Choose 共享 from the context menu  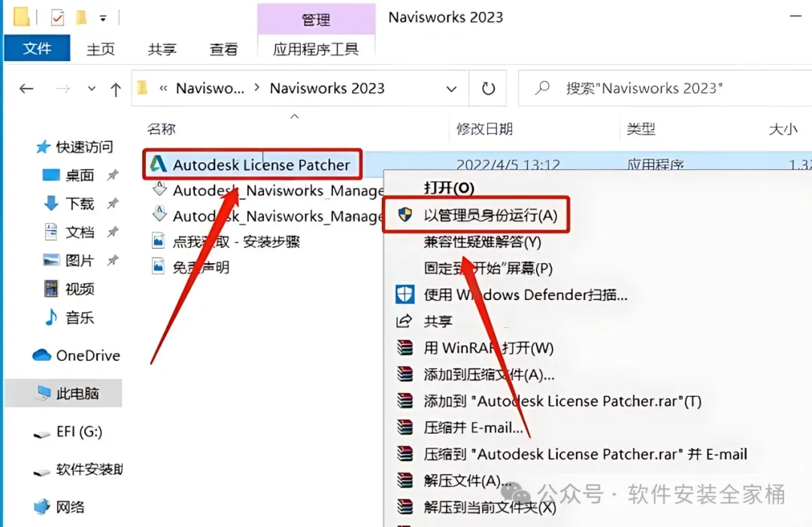tap(438, 322)
